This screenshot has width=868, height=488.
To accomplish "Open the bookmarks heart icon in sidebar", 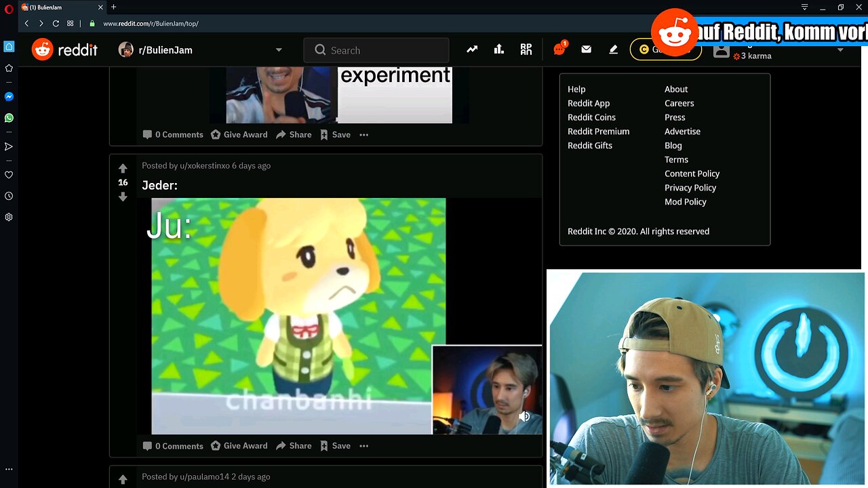I will [x=9, y=175].
